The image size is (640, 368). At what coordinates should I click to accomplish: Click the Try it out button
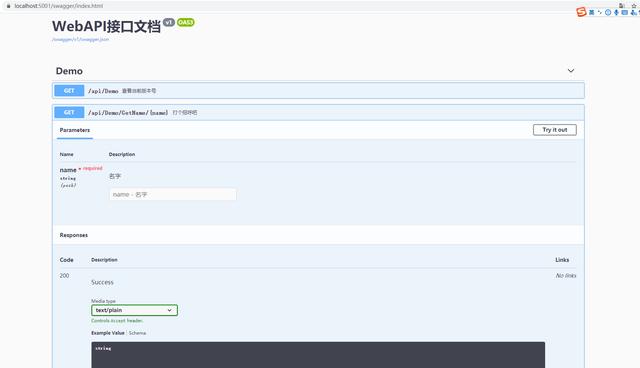tap(555, 130)
